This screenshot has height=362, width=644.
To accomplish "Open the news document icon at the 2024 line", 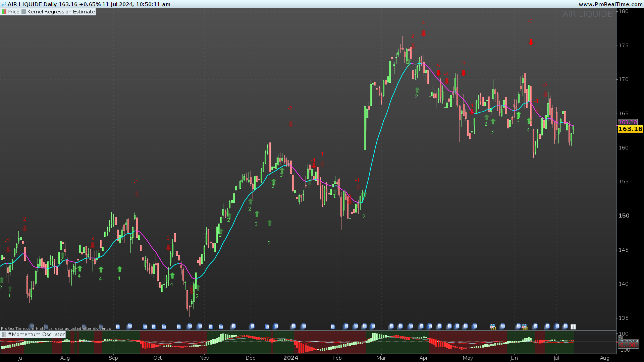I will coord(293,326).
